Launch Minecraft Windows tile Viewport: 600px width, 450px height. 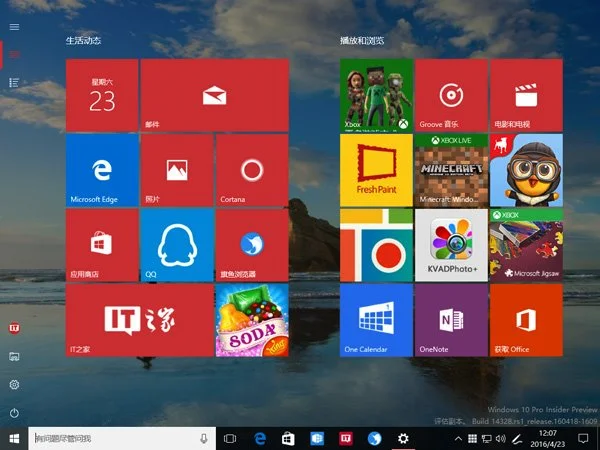(x=451, y=170)
